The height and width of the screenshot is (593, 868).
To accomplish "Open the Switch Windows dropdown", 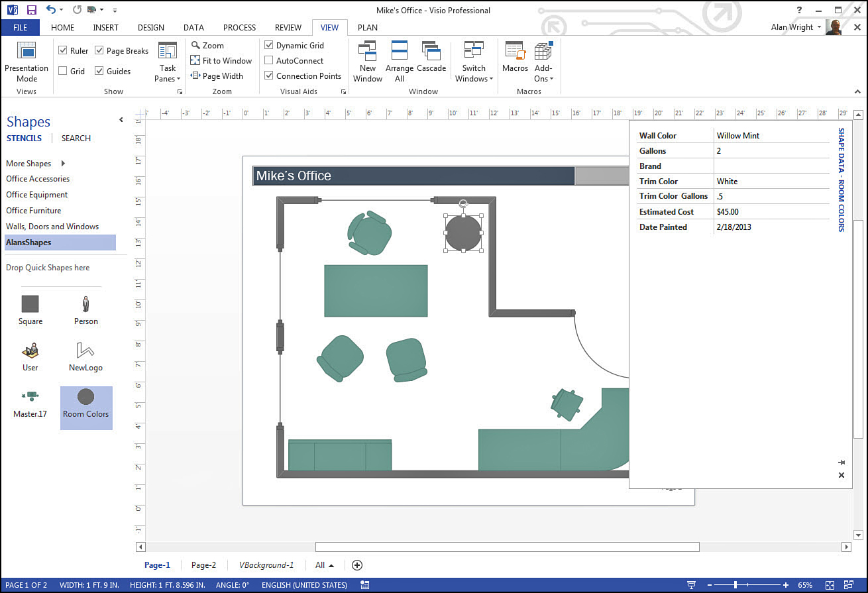I will click(x=474, y=61).
